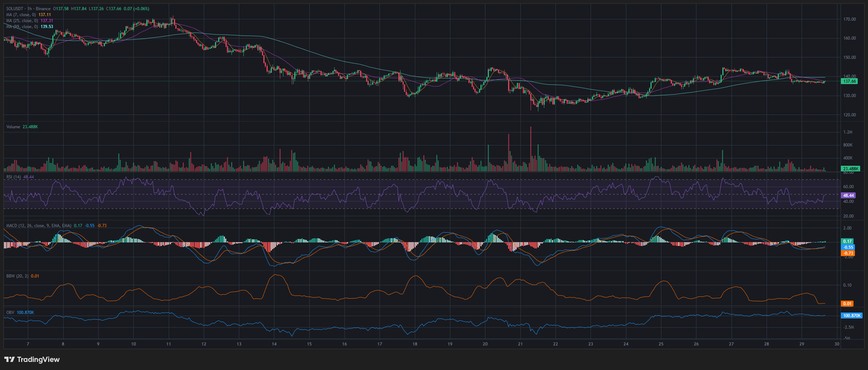
Task: Click the 1.2M volume axis label
Action: (848, 132)
